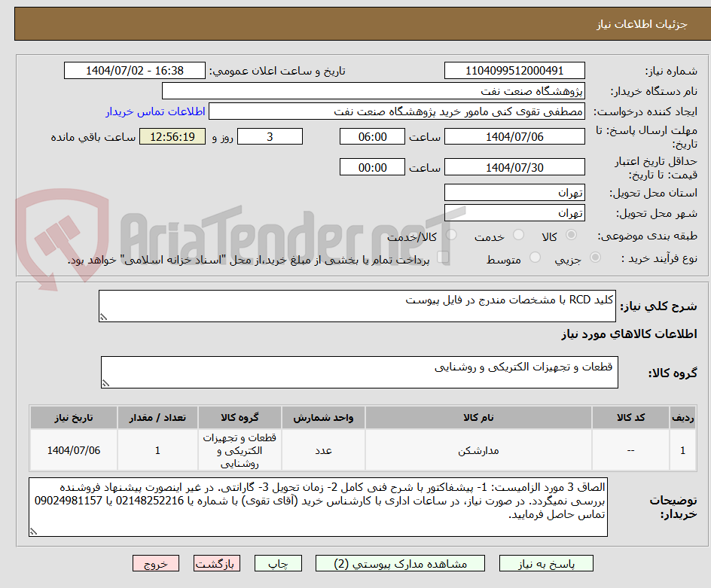Select the جزیی purchase process option
711x588 pixels.
click(594, 257)
